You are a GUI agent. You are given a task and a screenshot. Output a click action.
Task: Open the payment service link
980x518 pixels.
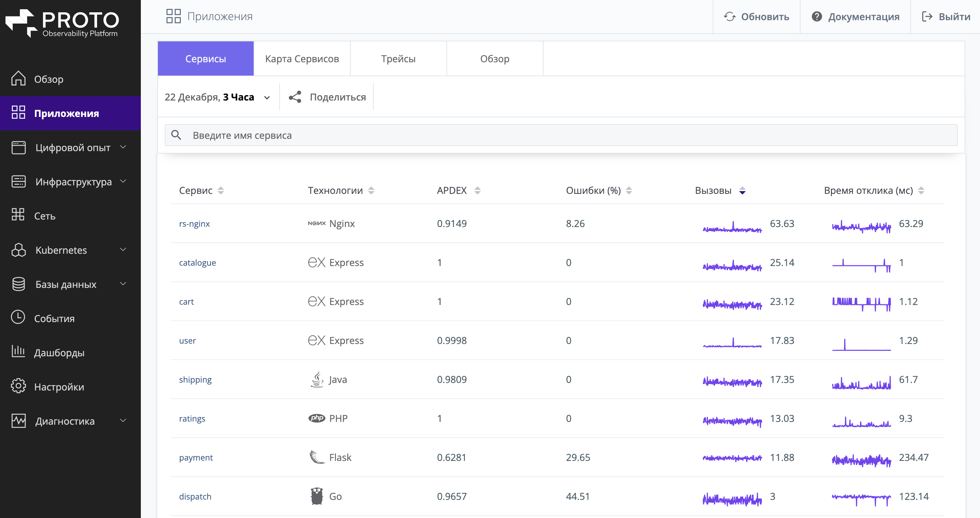[196, 457]
